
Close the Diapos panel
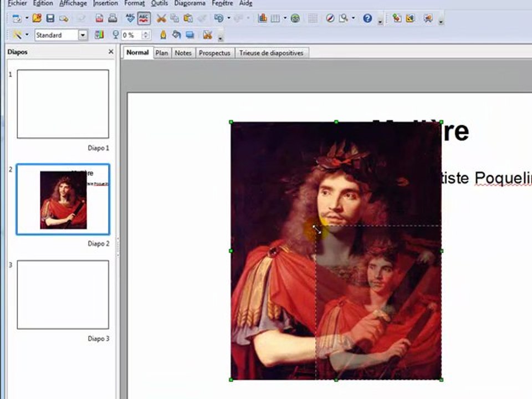pos(111,52)
